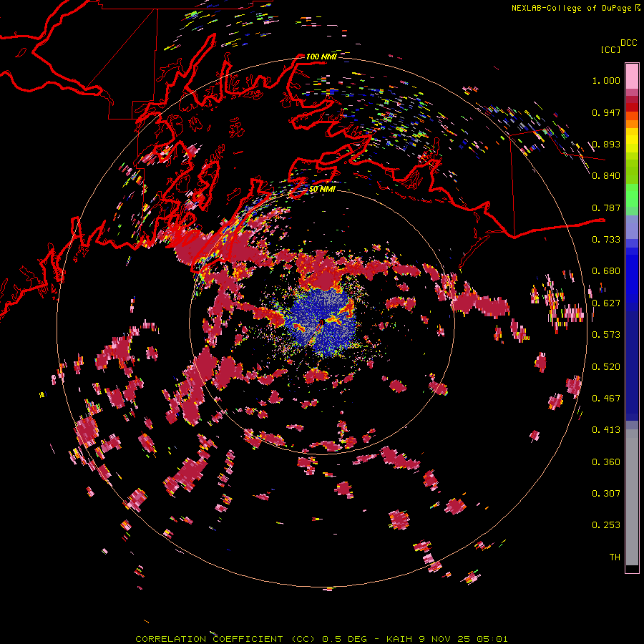
Task: Click the 0.360 scale value
Action: (606, 462)
